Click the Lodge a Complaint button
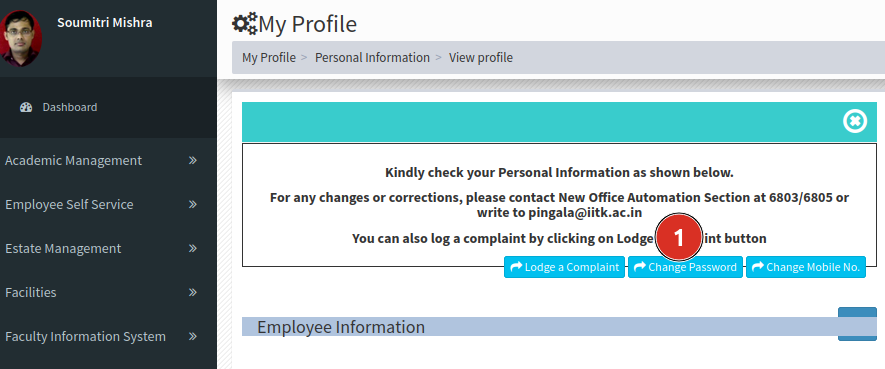This screenshot has height=369, width=885. [x=564, y=267]
